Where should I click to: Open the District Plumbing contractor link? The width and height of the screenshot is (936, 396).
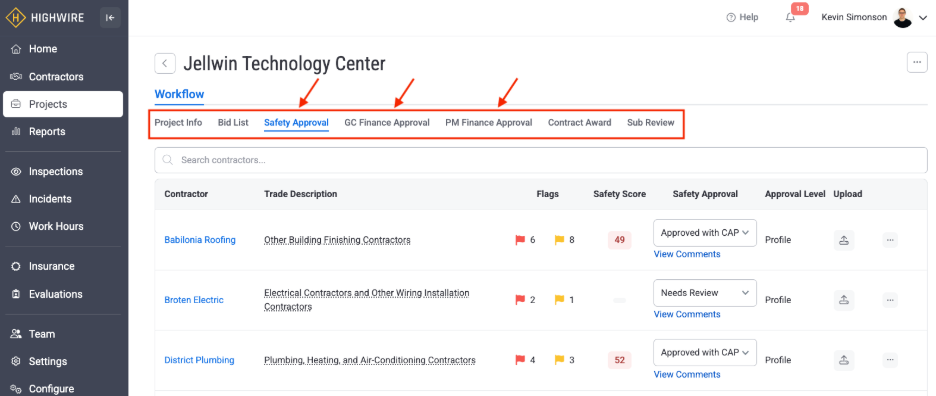(x=199, y=360)
